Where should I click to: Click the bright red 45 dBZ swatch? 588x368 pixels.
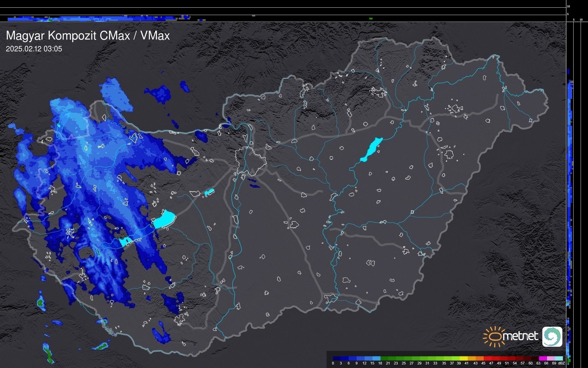pos(487,358)
